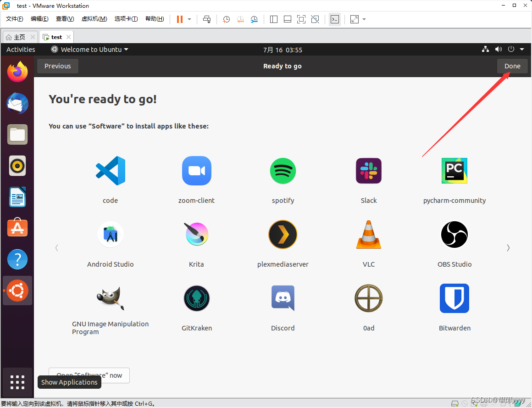Screen dimensions: 532x408
Task: Click the plexmediaserver app icon
Action: [283, 234]
